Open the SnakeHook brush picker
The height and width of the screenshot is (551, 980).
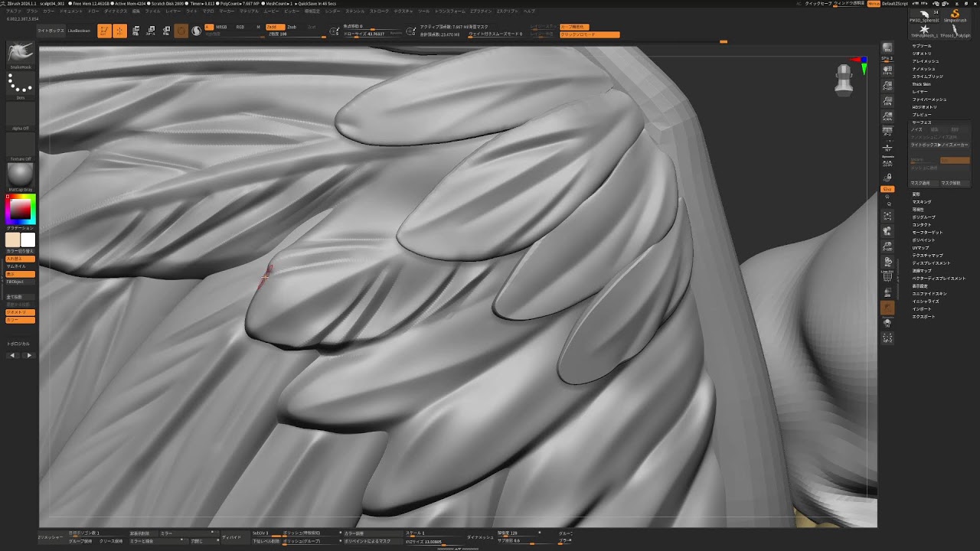click(x=21, y=55)
